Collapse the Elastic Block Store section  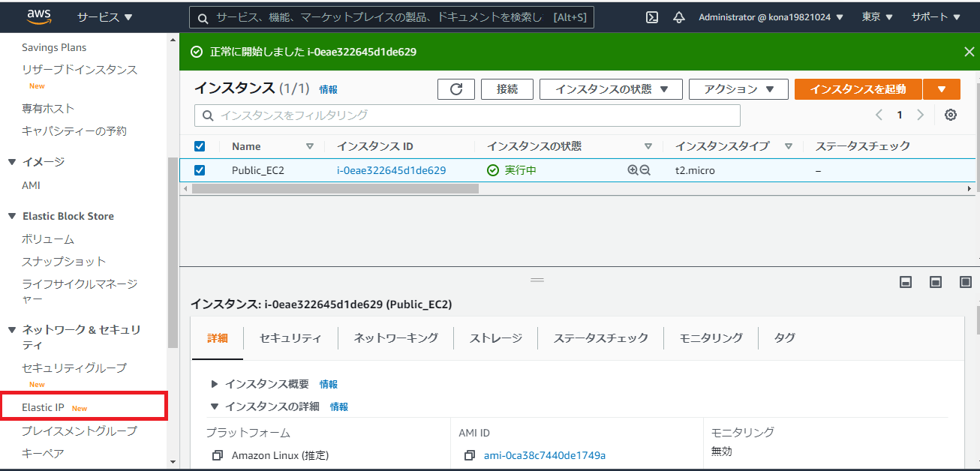coord(12,216)
